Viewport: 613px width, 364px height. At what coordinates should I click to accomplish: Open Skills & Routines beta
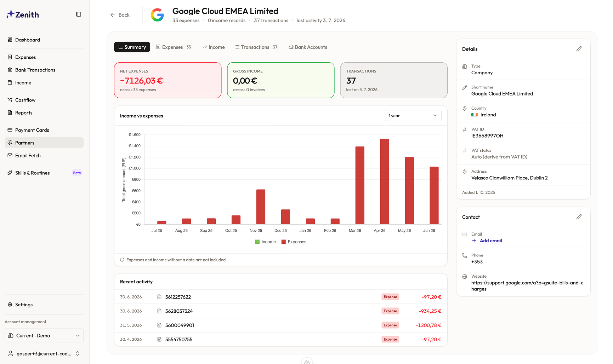[x=44, y=173]
